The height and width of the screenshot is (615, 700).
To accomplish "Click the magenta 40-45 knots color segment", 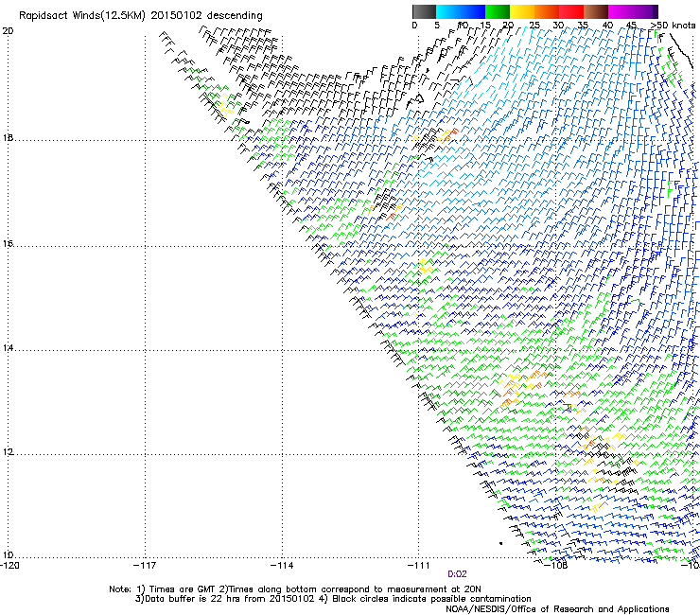I will pyautogui.click(x=621, y=11).
